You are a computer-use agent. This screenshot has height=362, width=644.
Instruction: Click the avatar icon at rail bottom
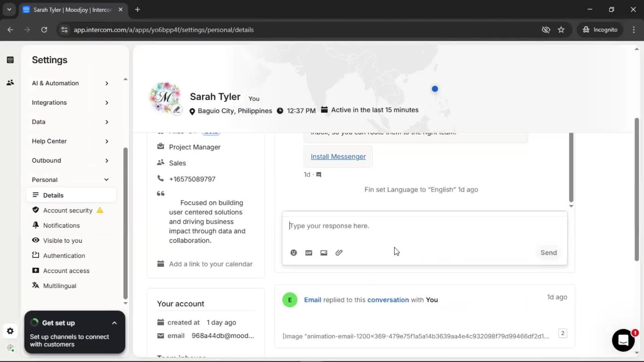10,348
